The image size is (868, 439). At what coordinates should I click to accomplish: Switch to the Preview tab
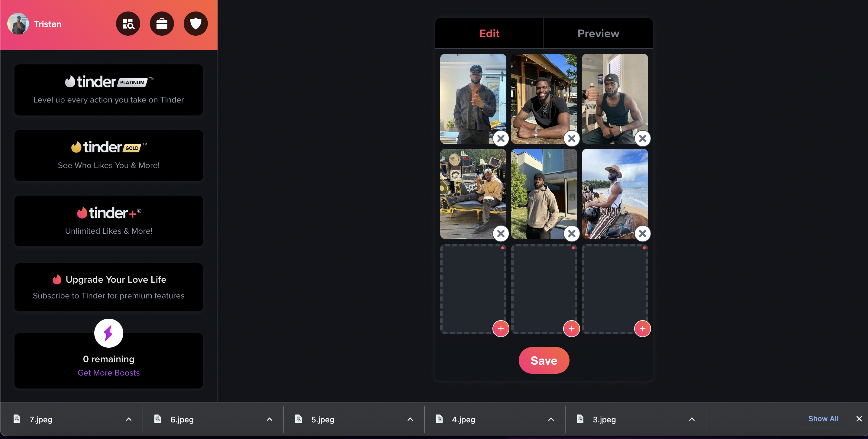click(598, 33)
